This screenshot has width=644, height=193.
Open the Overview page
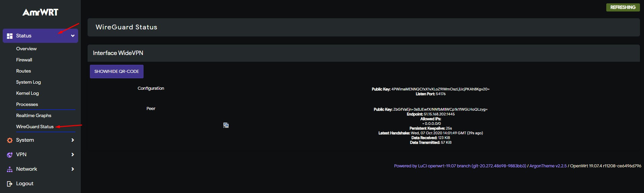[26, 49]
